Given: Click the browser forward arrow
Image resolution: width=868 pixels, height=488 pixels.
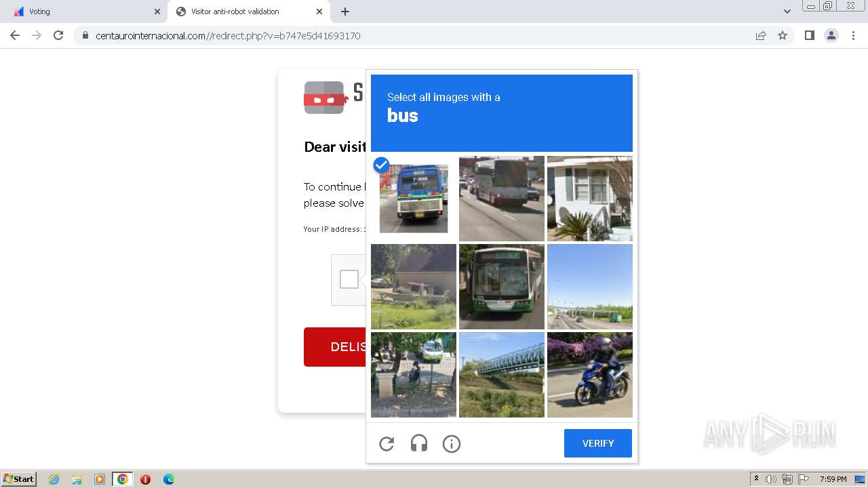Looking at the screenshot, I should [x=37, y=35].
